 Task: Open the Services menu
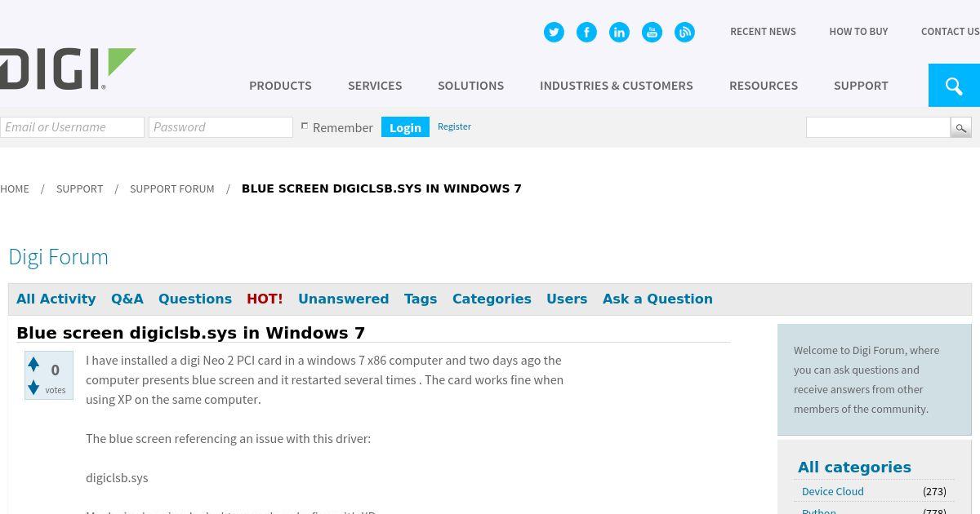[x=375, y=86]
